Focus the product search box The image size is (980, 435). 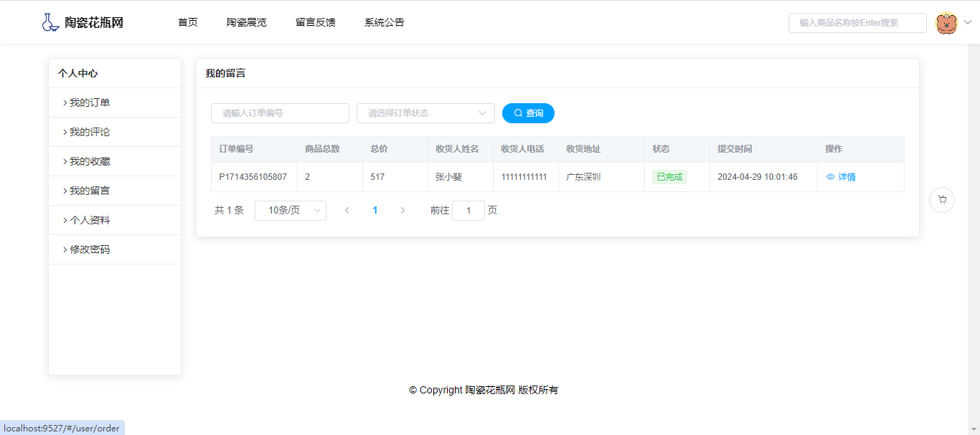pyautogui.click(x=857, y=23)
